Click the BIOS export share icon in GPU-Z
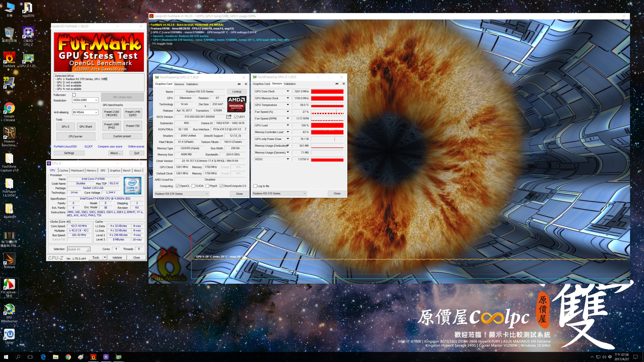The height and width of the screenshot is (362, 644). (229, 117)
